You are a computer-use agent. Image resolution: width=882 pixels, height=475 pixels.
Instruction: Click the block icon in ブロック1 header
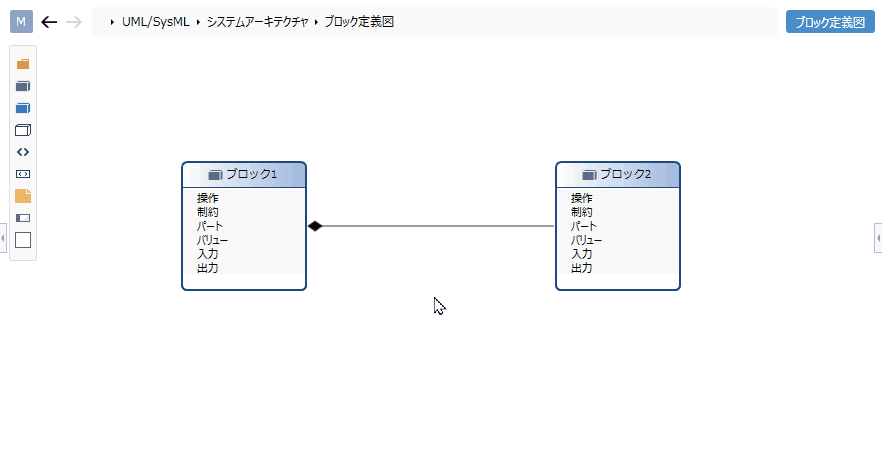pos(215,175)
